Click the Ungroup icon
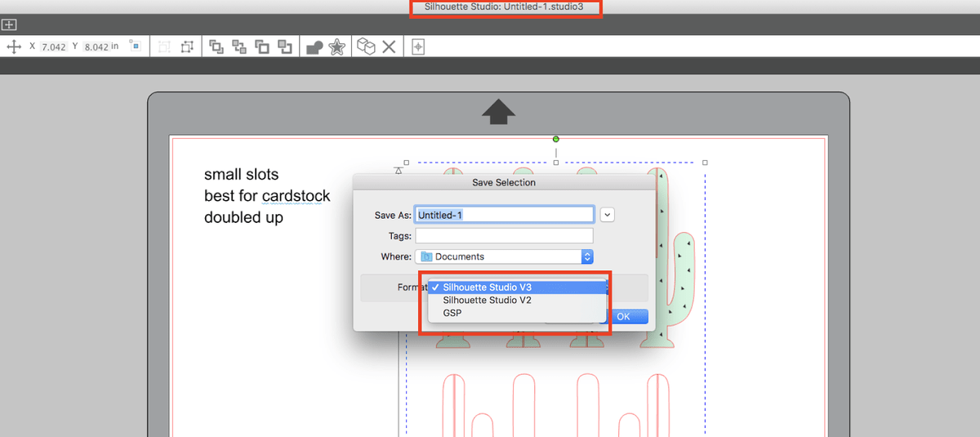Screen dimensions: 980x437 click(x=187, y=47)
